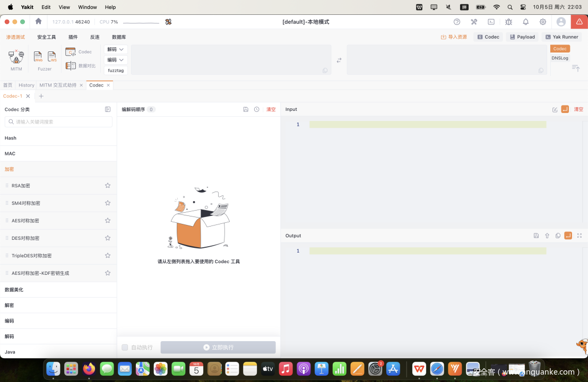Open the 安全工具 menu tab
The image size is (588, 382).
tap(46, 37)
